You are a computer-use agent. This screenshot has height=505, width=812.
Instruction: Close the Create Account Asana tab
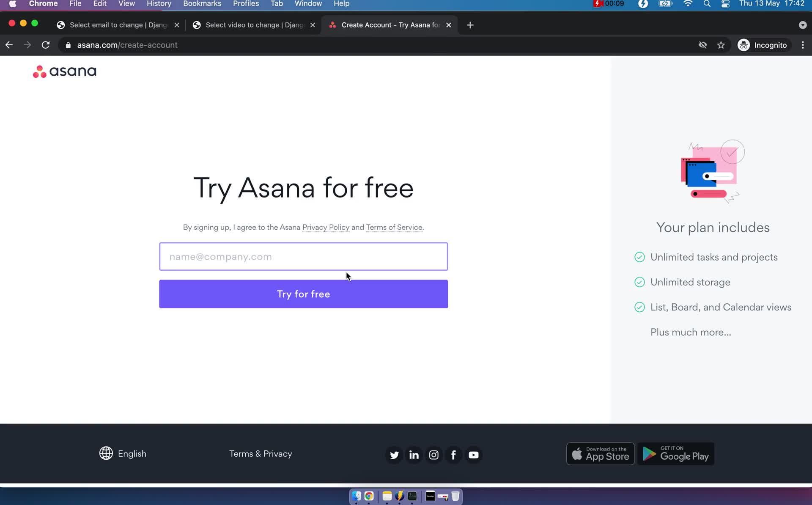(449, 25)
